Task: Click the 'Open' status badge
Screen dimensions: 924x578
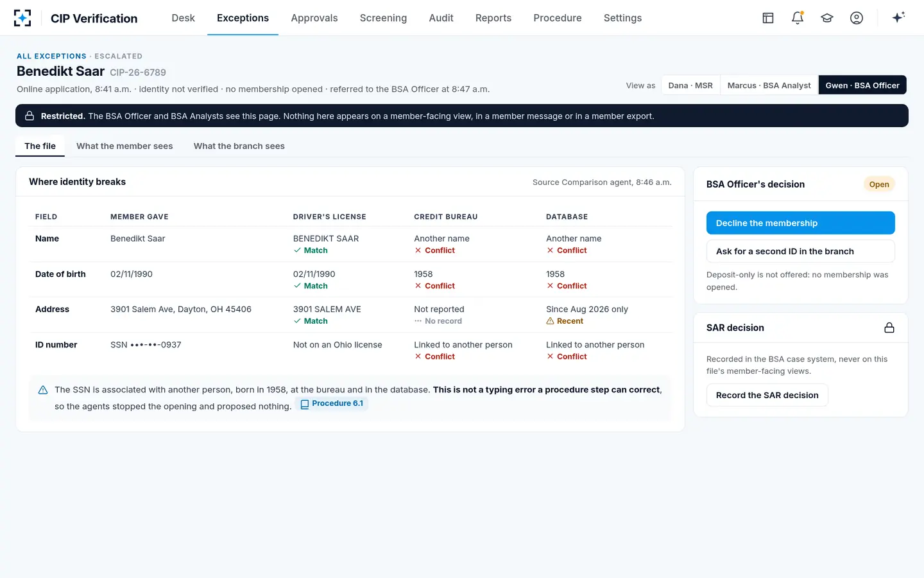Action: pos(879,184)
